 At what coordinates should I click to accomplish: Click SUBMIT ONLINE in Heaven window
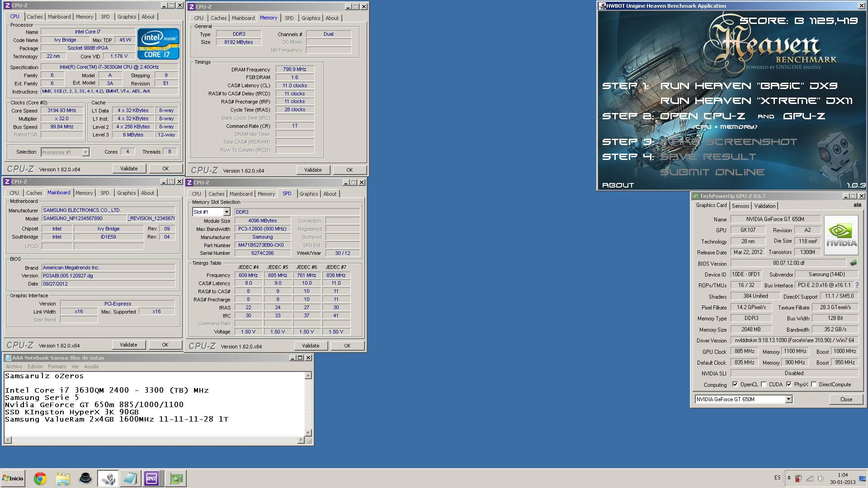click(x=712, y=172)
